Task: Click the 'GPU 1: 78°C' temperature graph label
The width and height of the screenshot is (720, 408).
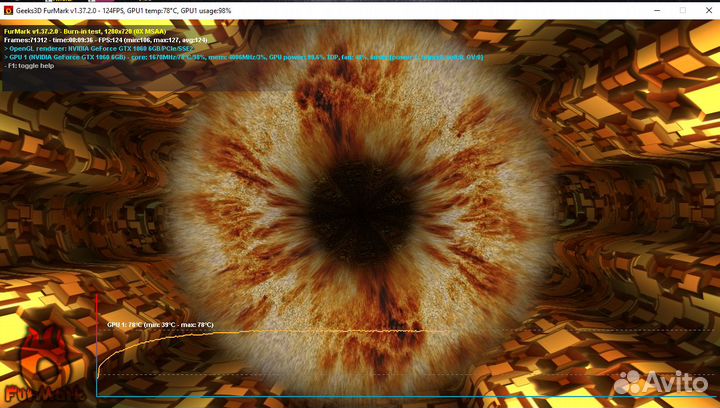Action: click(x=160, y=324)
